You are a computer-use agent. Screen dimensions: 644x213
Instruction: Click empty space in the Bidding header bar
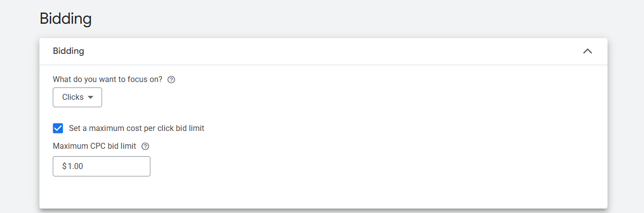[x=321, y=51]
